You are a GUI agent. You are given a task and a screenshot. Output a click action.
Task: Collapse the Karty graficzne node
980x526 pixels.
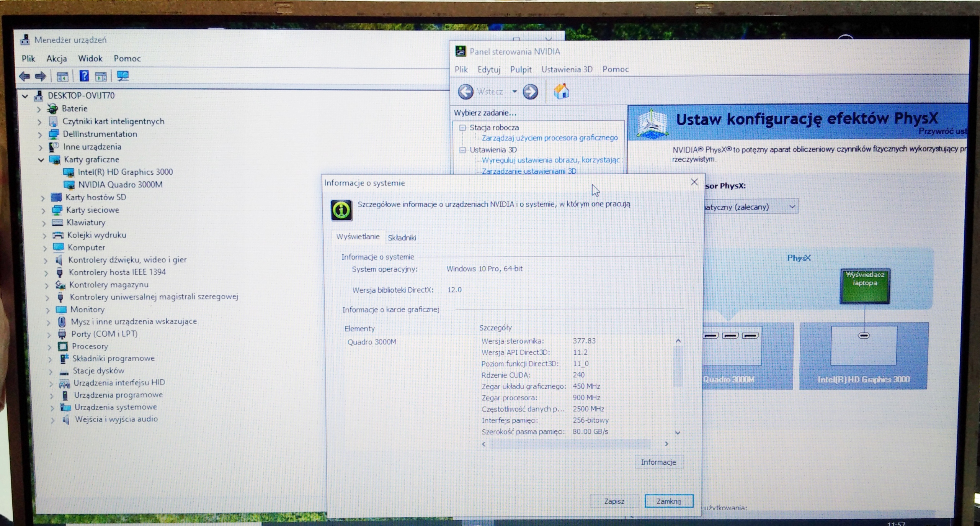coord(41,160)
